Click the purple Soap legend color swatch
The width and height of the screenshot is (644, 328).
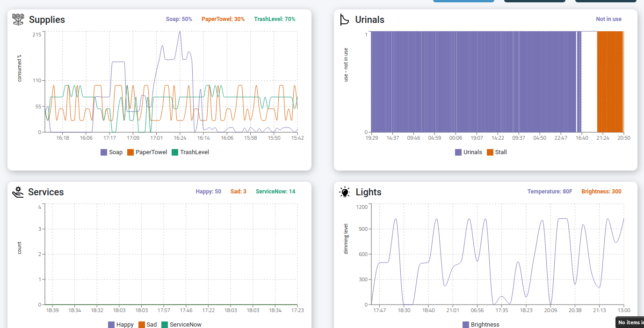tap(103, 152)
